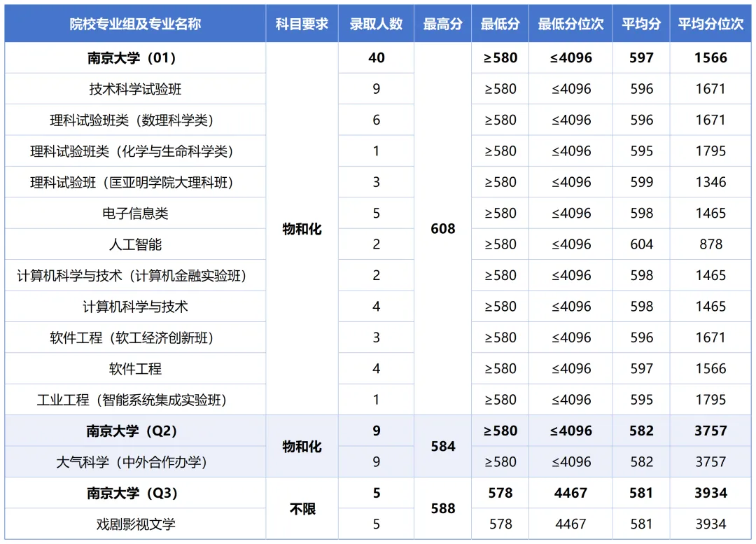Screen dimensions: 756x544
Task: Click bold lowest score 578 in 南京大学（Q3）row
Action: [x=500, y=493]
